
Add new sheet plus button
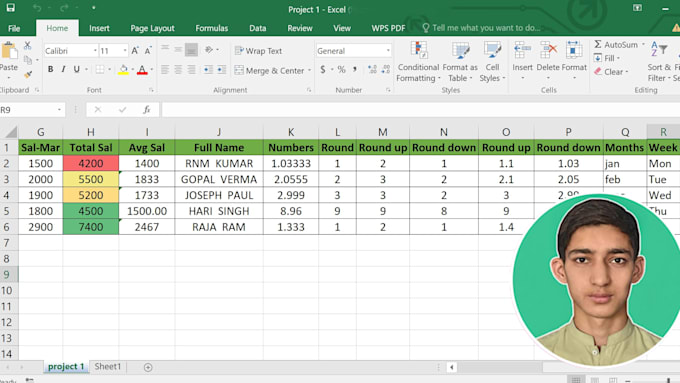pos(148,367)
